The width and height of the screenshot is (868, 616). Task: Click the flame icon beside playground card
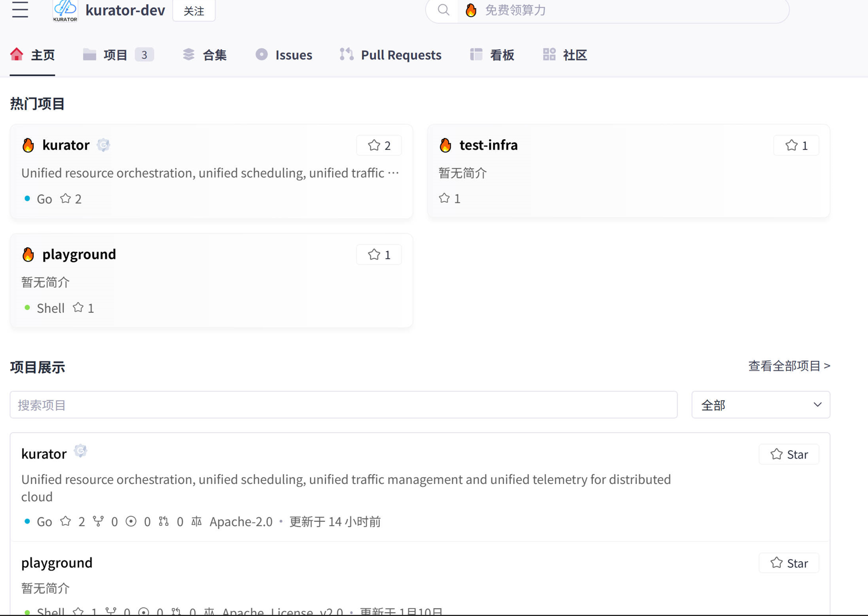coord(28,254)
